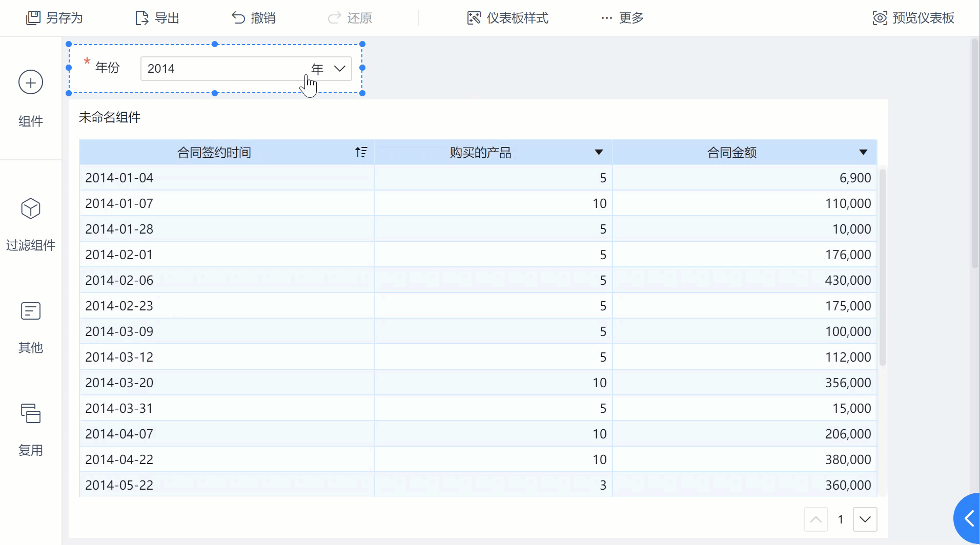980x545 pixels.
Task: Click the table's vertical scrollbar
Action: 883,266
